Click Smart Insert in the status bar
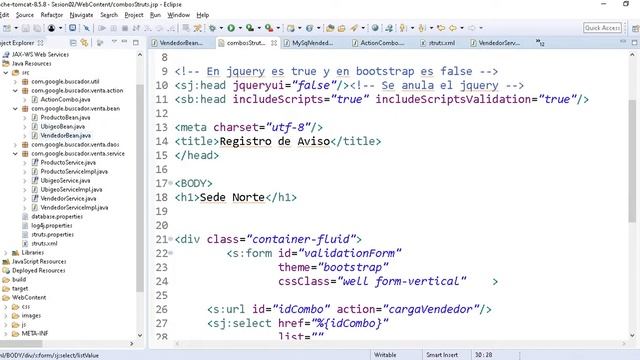 point(442,355)
